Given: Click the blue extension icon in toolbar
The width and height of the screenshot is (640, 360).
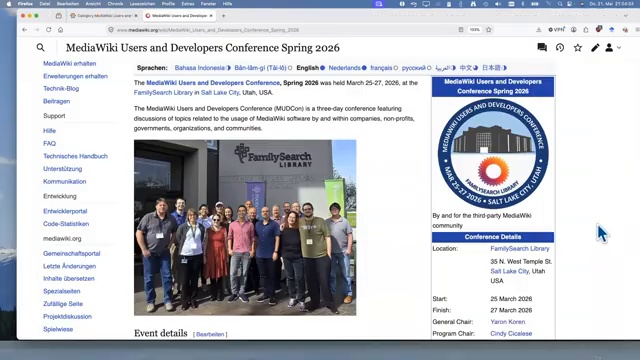Looking at the screenshot, I should [611, 30].
